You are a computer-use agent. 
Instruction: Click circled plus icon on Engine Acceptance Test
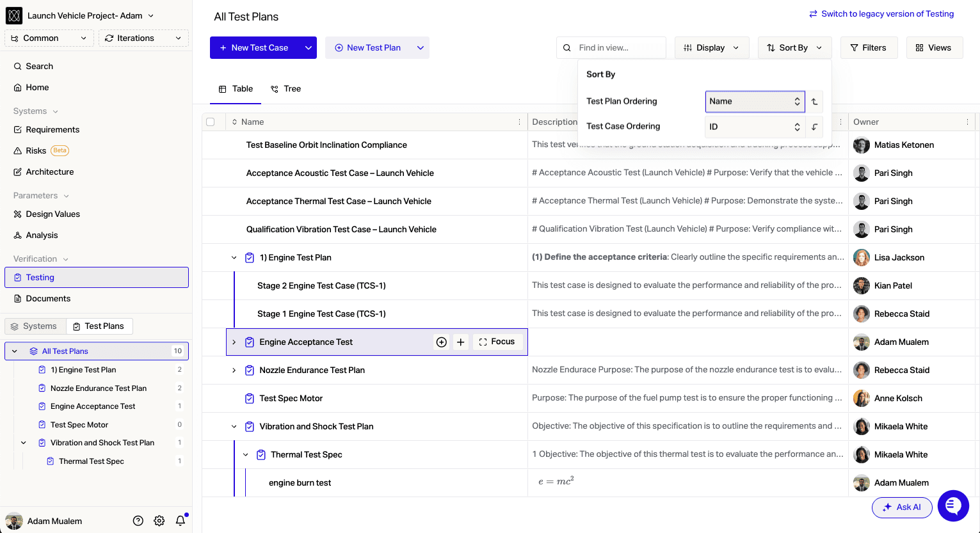(442, 342)
